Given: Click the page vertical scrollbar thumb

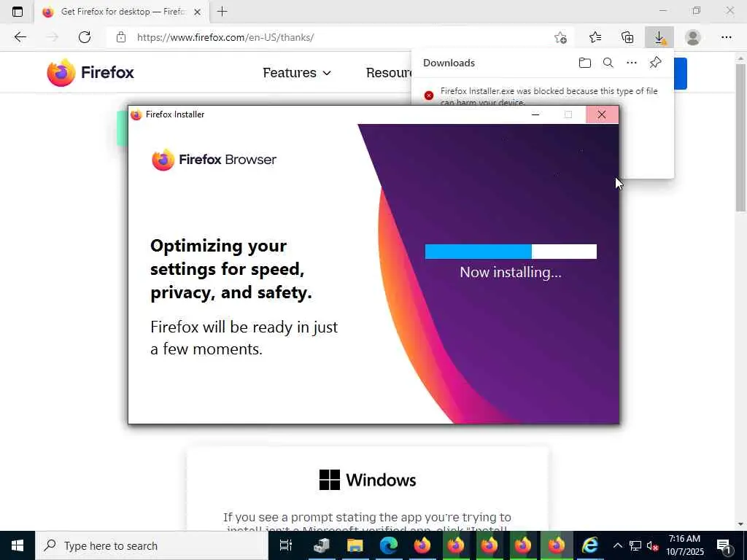Looking at the screenshot, I should [741, 138].
